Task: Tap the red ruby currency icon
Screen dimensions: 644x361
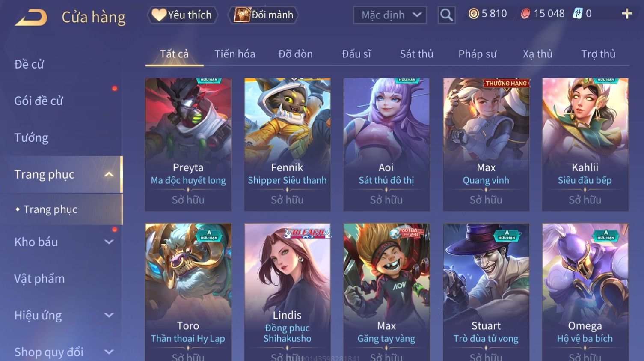Action: point(525,14)
